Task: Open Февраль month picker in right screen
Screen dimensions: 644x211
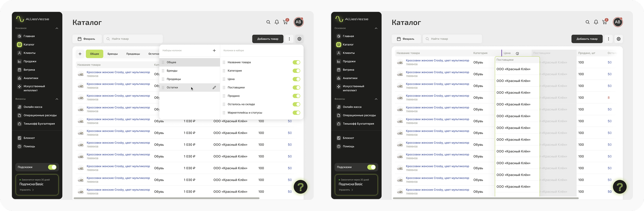Action: [x=406, y=39]
